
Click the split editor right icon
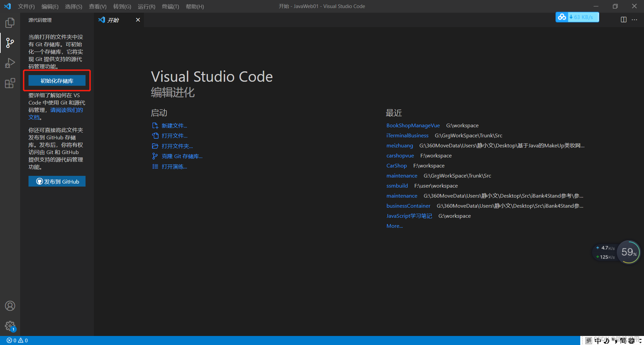[624, 20]
